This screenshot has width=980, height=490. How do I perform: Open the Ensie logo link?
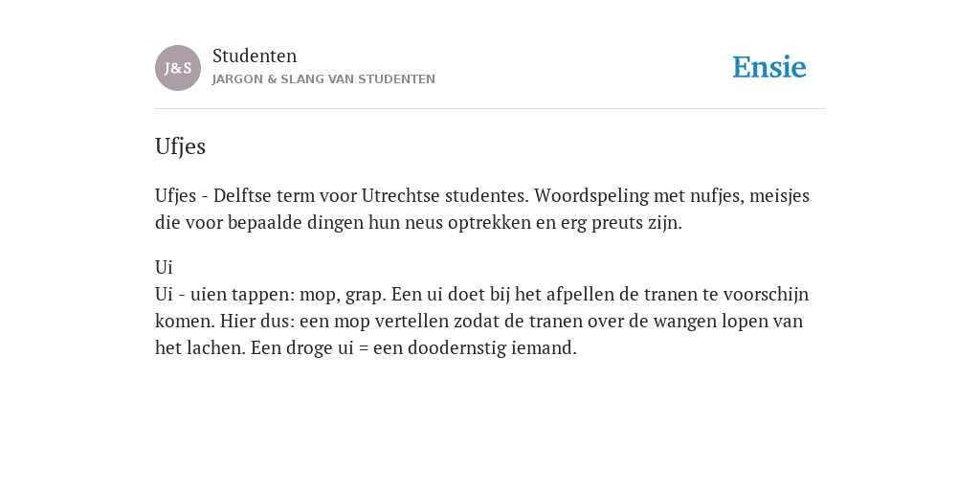[769, 67]
